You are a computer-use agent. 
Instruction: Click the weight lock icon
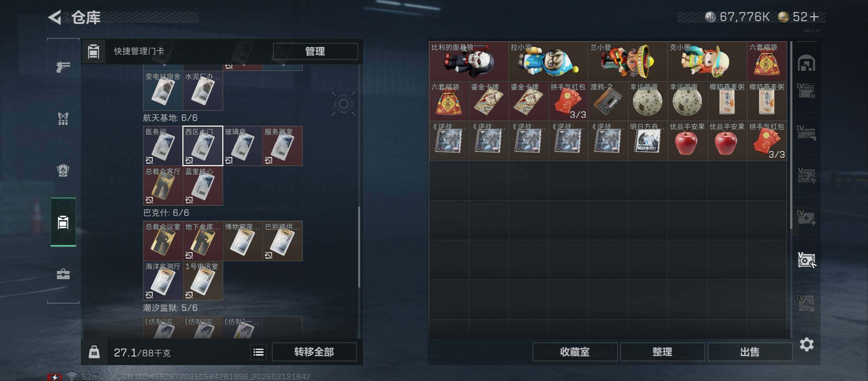coord(94,352)
